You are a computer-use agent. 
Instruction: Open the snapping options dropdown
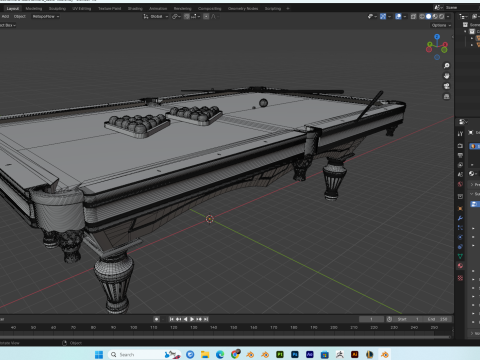[195, 16]
